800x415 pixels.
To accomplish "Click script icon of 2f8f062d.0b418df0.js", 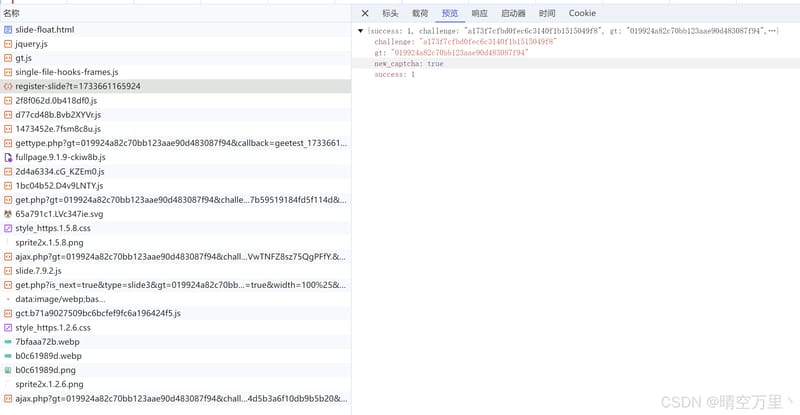I will (x=8, y=101).
